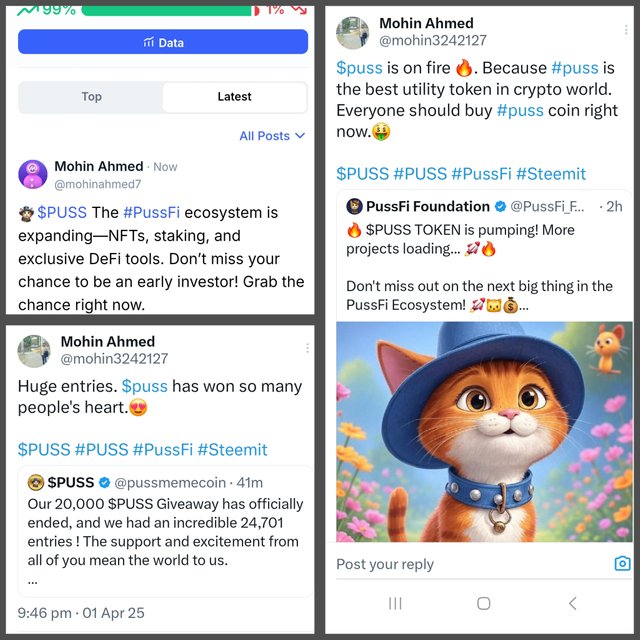Open the #PussFi hashtag link
The width and height of the screenshot is (640, 640).
click(x=150, y=212)
